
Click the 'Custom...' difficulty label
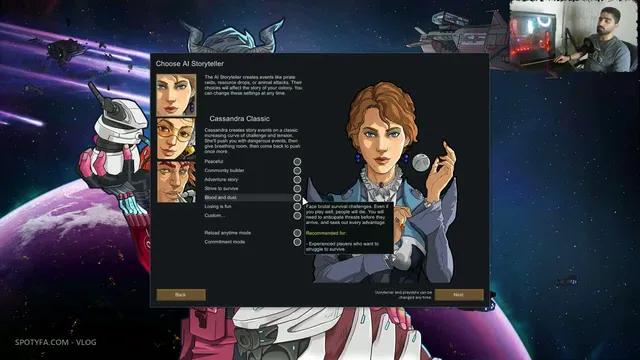pos(214,216)
